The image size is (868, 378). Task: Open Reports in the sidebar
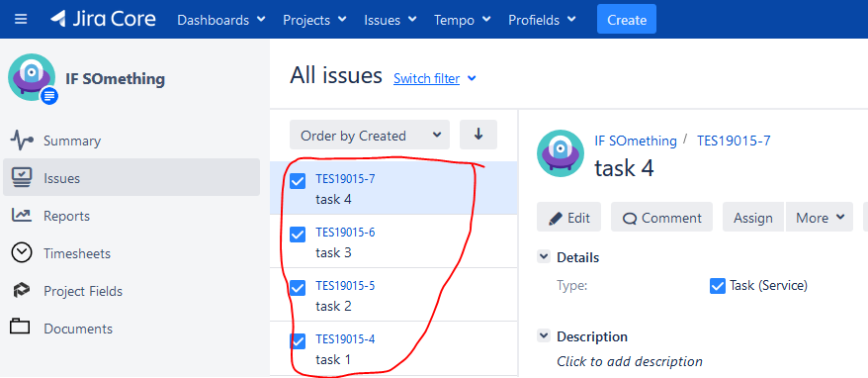pos(131,216)
